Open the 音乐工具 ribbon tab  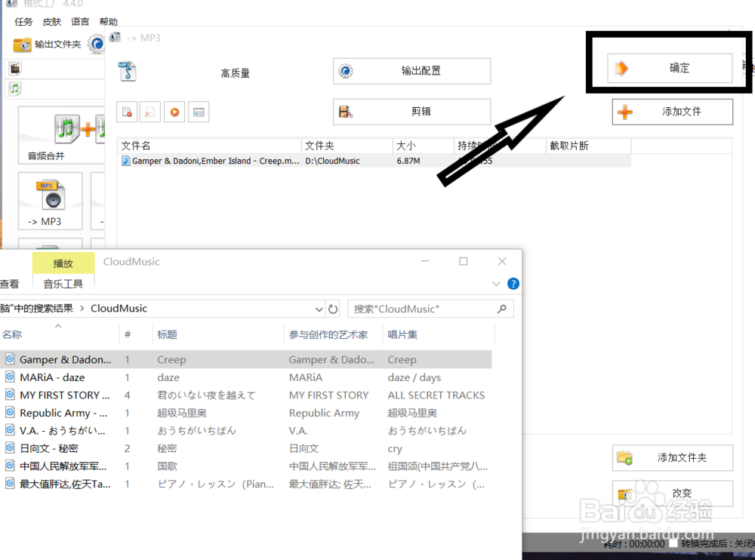[63, 284]
